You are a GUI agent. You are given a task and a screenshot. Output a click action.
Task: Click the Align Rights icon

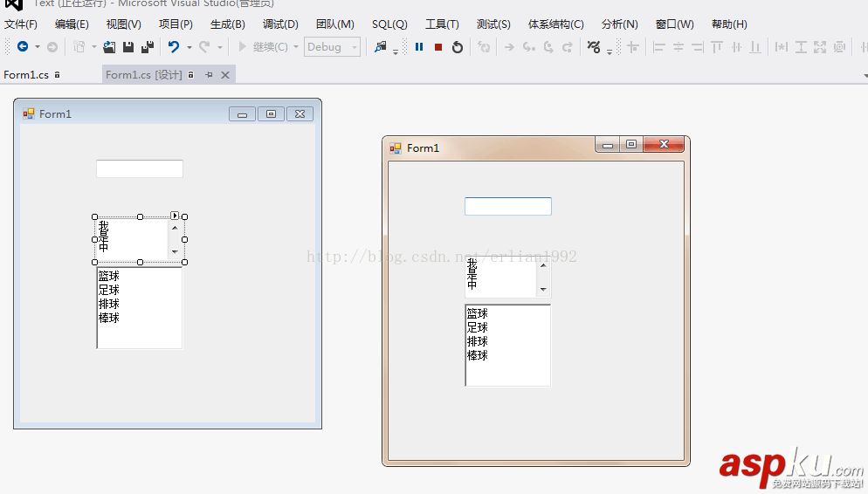[x=698, y=47]
